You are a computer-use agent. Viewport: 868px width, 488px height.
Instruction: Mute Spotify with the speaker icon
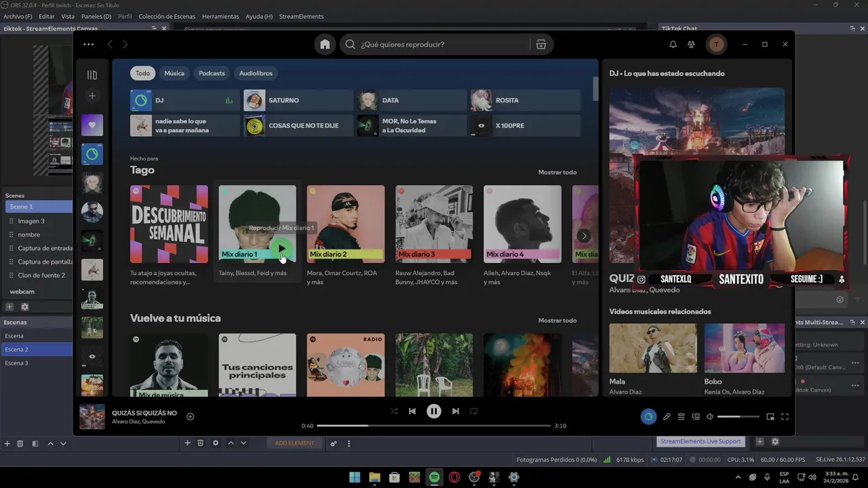710,417
